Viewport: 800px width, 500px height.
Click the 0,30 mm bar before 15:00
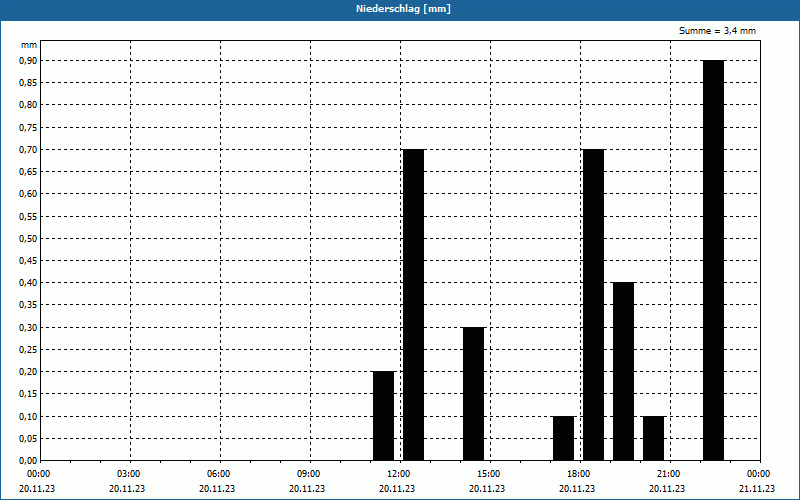point(473,394)
